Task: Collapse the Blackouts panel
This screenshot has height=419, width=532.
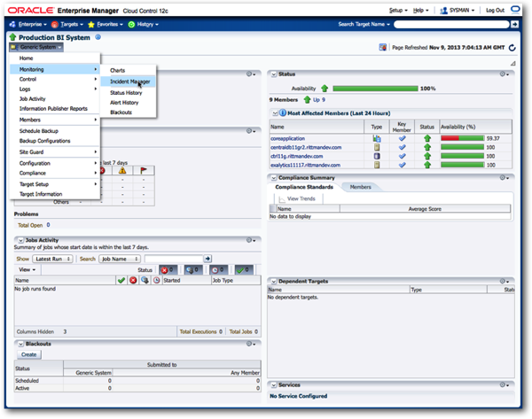Action: [20, 344]
